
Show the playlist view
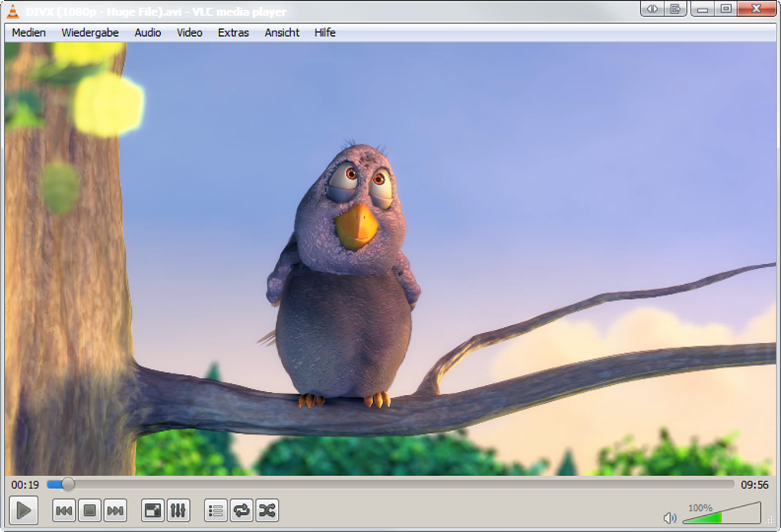216,511
